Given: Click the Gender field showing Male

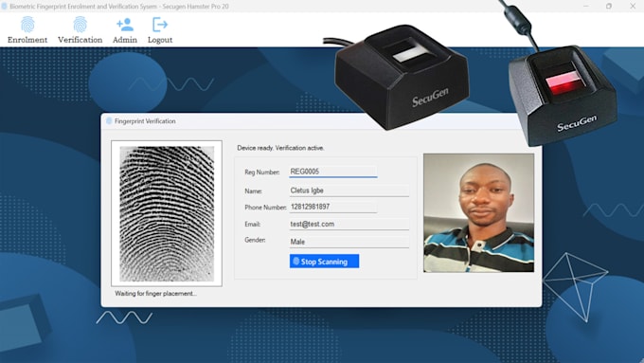Looking at the screenshot, I should pos(349,242).
